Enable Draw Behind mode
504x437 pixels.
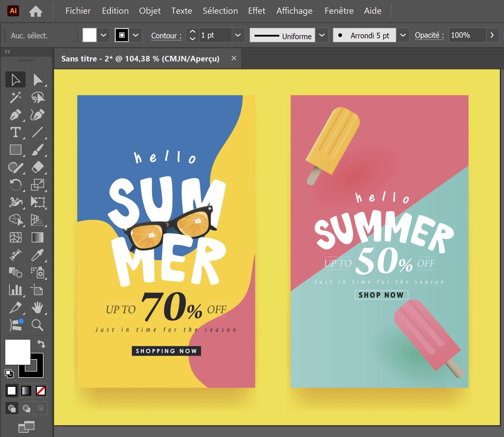26,408
